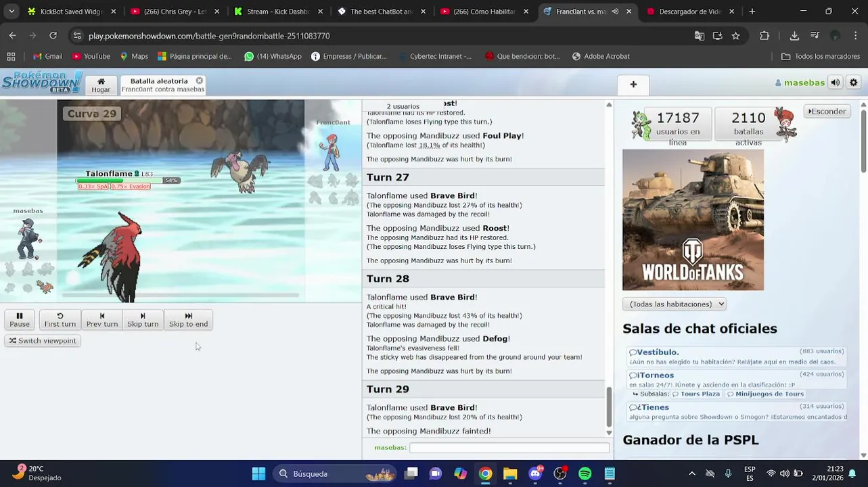
Task: Switch to Stream - Kick Dashboard tab
Action: (278, 11)
